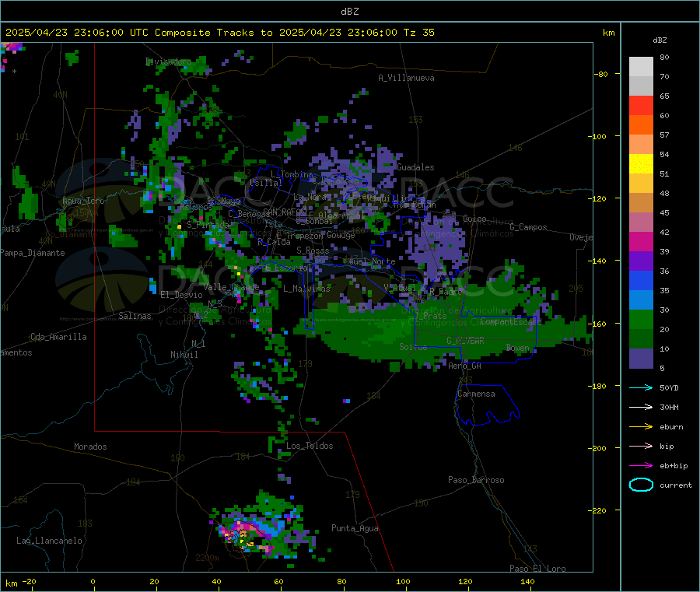This screenshot has width=700, height=592.
Task: Click the Agua_Toro map label
Action: click(x=83, y=201)
